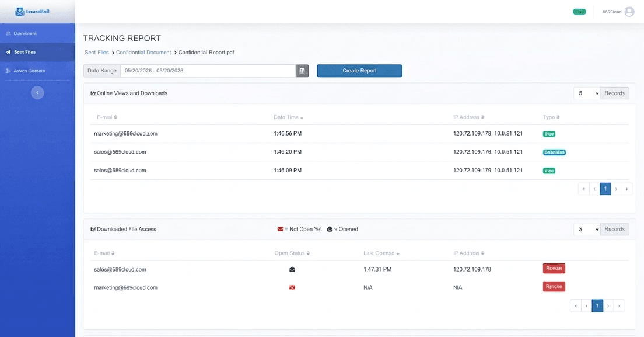
Task: Click type badge for 1:46:09 PM row
Action: point(549,171)
